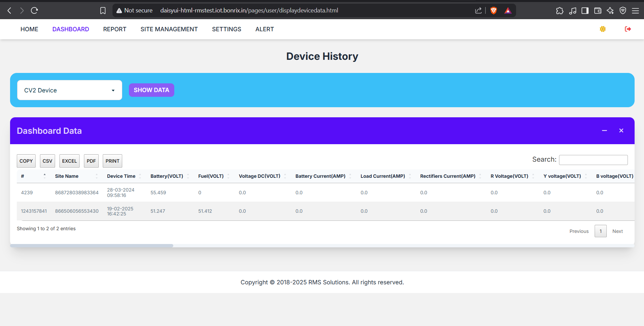Viewport: 644px width, 326px height.
Task: Select site name 868728038983364
Action: tap(77, 193)
